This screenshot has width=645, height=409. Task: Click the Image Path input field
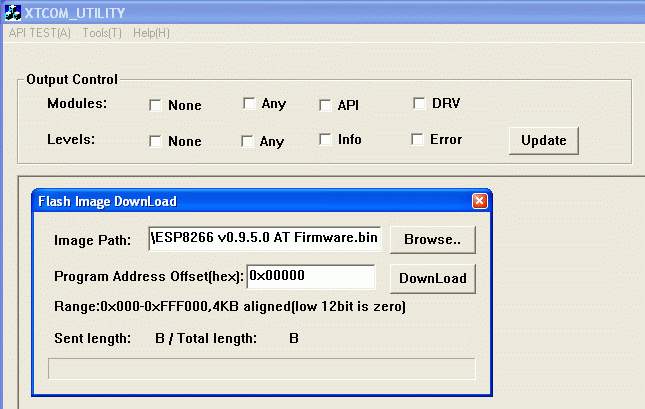[264, 238]
